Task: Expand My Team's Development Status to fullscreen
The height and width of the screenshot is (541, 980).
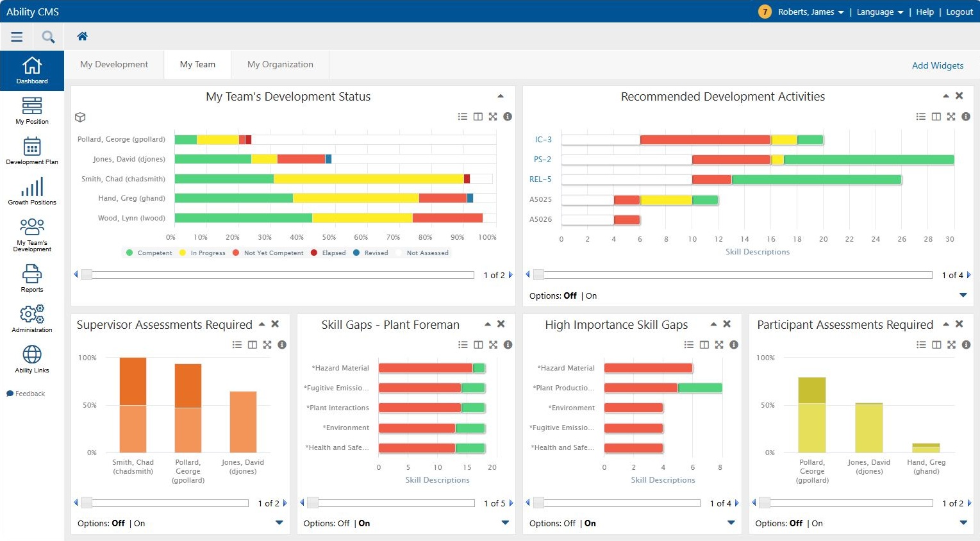Action: tap(493, 117)
